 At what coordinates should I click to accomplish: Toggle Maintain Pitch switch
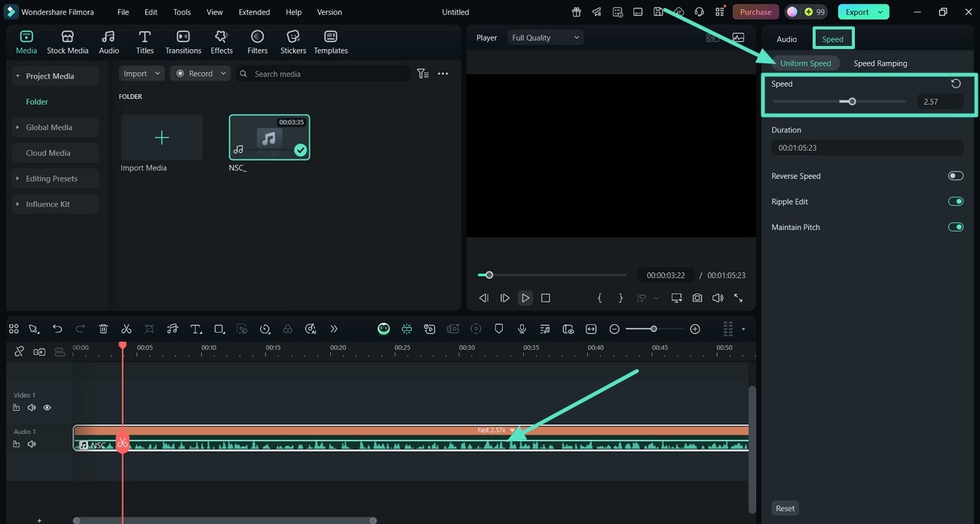(x=956, y=227)
